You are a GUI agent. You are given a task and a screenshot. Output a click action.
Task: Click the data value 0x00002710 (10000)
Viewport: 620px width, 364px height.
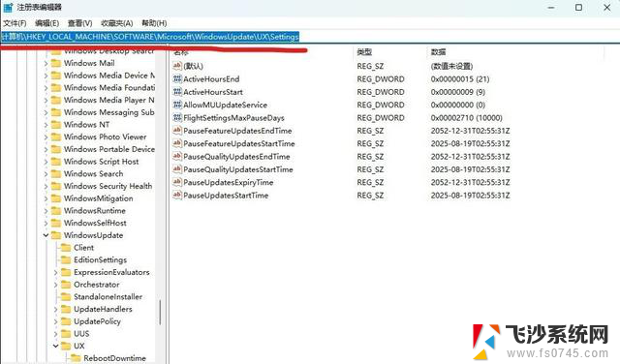point(467,118)
